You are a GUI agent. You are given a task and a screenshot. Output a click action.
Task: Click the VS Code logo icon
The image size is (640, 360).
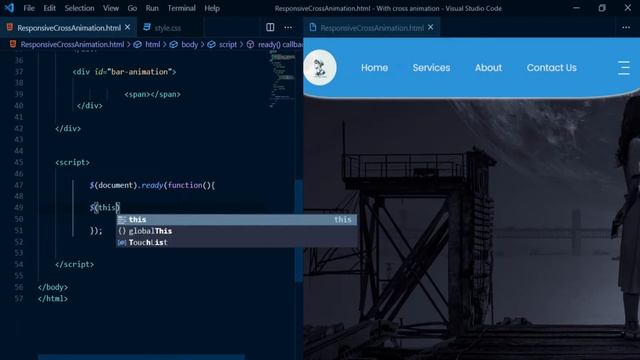[x=9, y=8]
